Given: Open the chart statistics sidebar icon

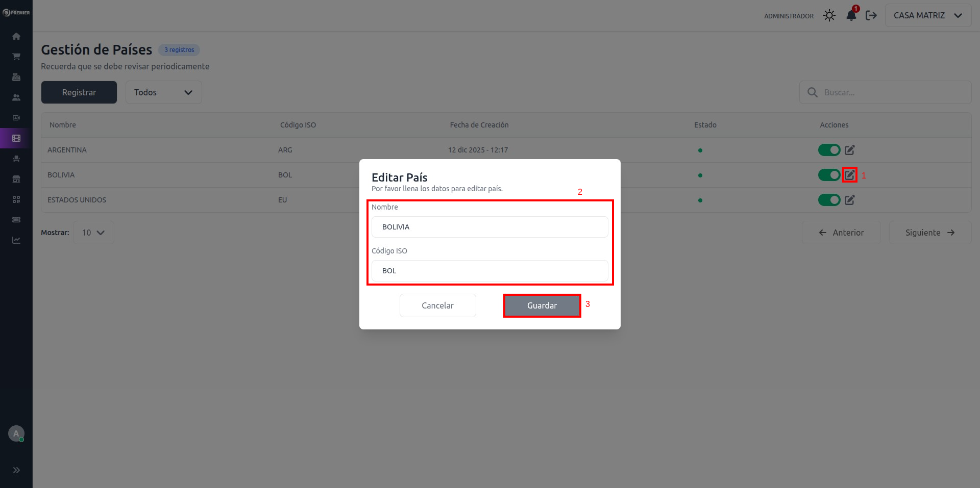Looking at the screenshot, I should (16, 240).
